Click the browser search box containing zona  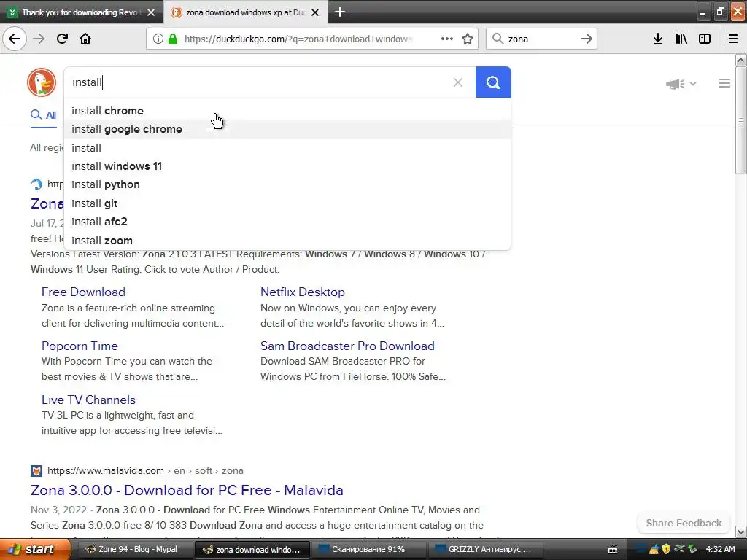coord(541,39)
